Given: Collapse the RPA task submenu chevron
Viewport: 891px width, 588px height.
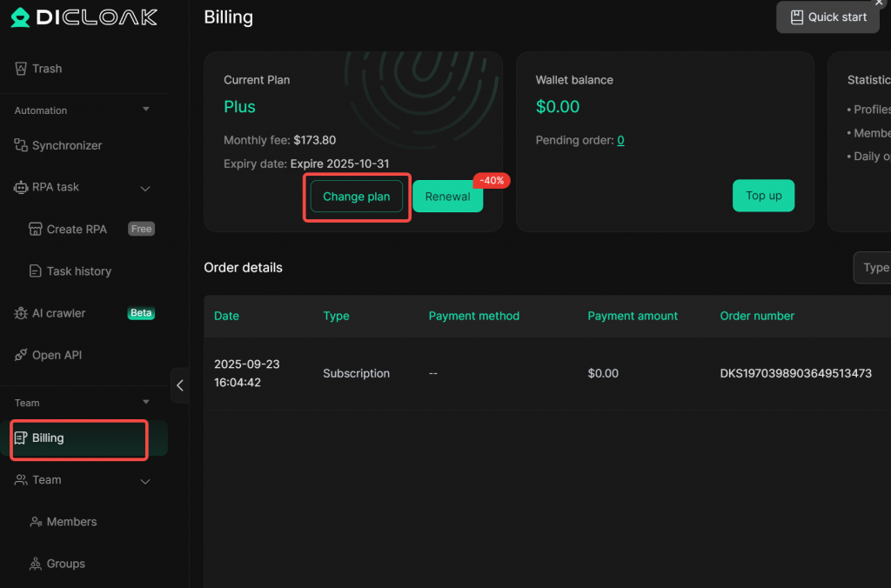Looking at the screenshot, I should [x=145, y=188].
